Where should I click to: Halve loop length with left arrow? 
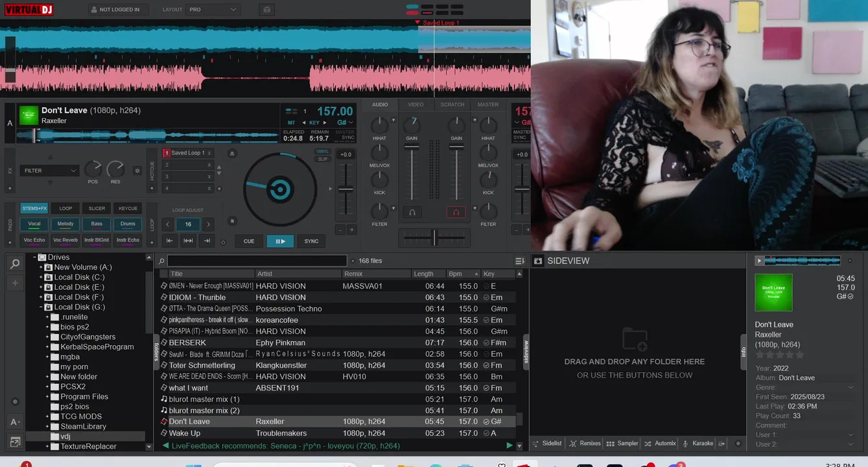coord(168,224)
